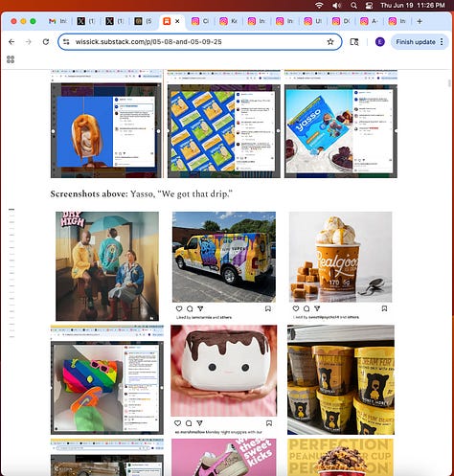Viewport: 454px width, 476px height.
Task: Like the Realgood ice cream post
Action: click(296, 308)
